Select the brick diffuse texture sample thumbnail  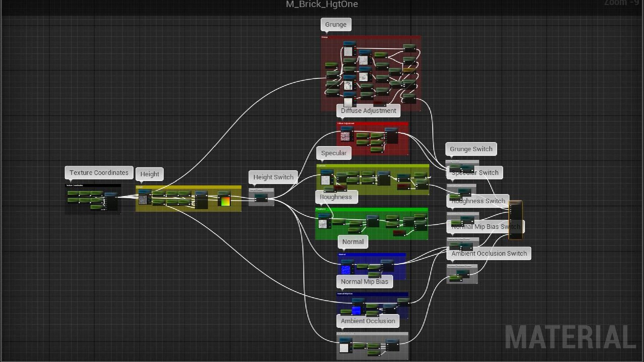tap(345, 136)
